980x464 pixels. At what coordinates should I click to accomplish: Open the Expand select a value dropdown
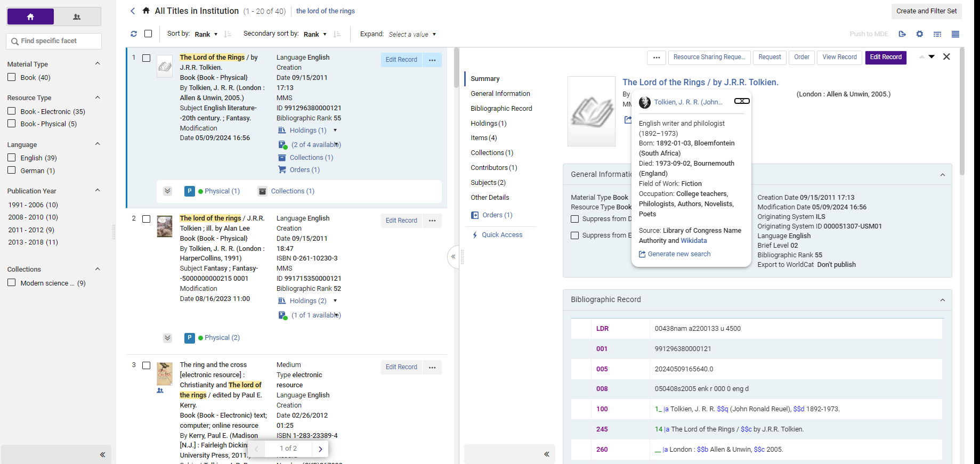[412, 34]
